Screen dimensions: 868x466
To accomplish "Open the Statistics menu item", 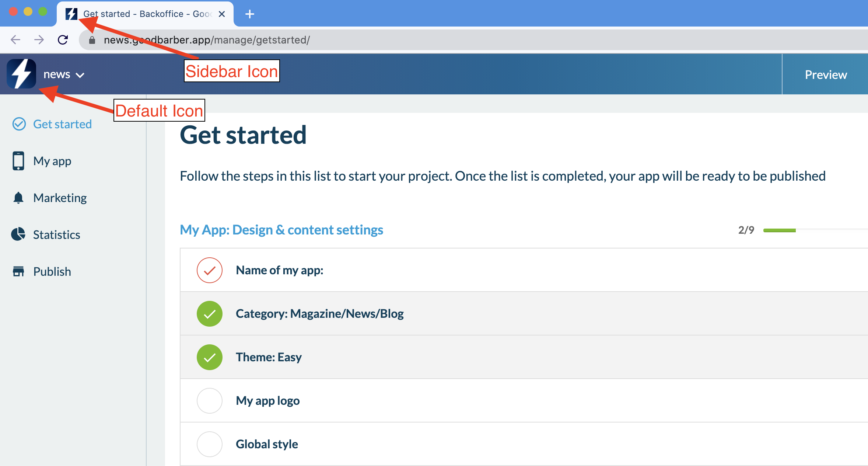I will pos(56,234).
